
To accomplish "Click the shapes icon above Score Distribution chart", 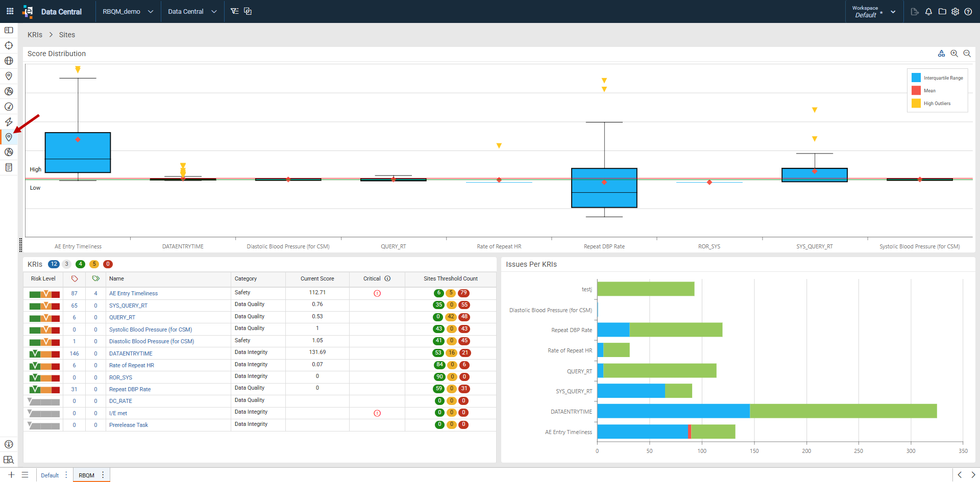I will [x=942, y=54].
